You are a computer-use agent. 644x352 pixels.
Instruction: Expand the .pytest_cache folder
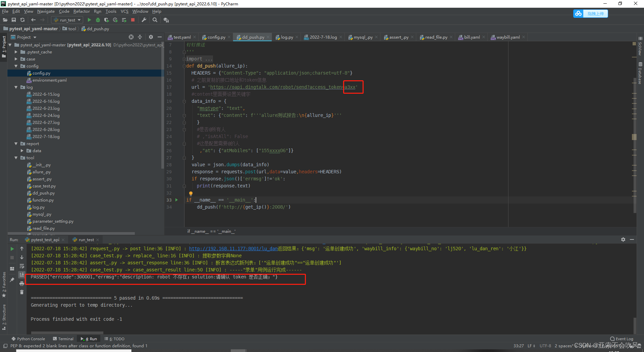[x=16, y=52]
